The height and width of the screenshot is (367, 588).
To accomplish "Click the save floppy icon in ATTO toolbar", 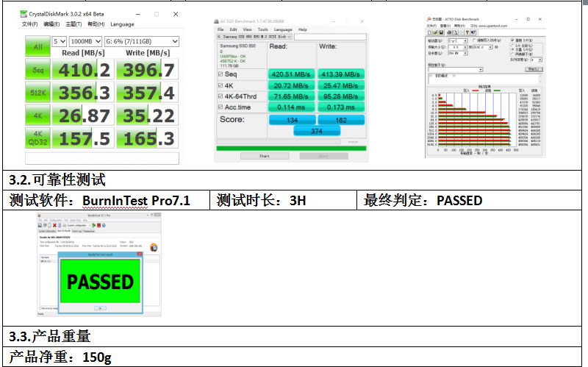I will coord(442,32).
